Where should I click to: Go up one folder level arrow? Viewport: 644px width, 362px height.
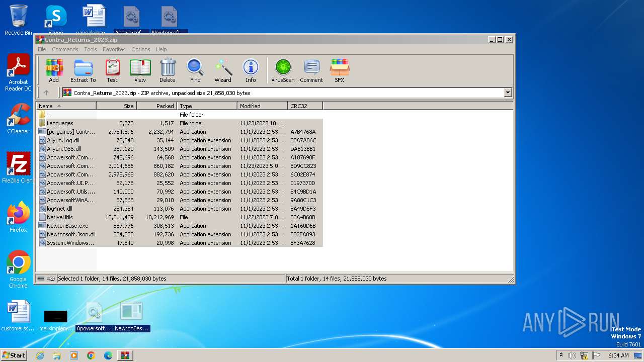[x=46, y=93]
